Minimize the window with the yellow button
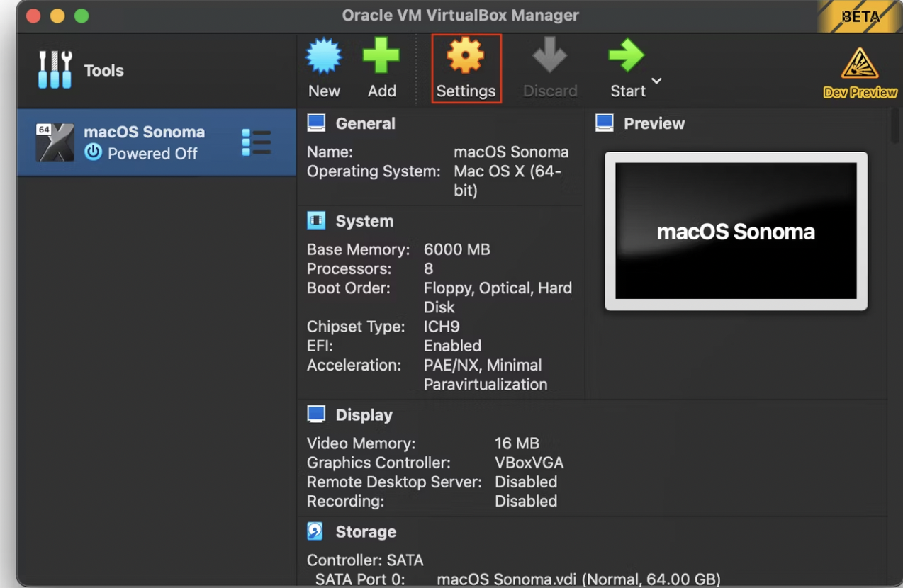Image resolution: width=903 pixels, height=588 pixels. click(57, 16)
